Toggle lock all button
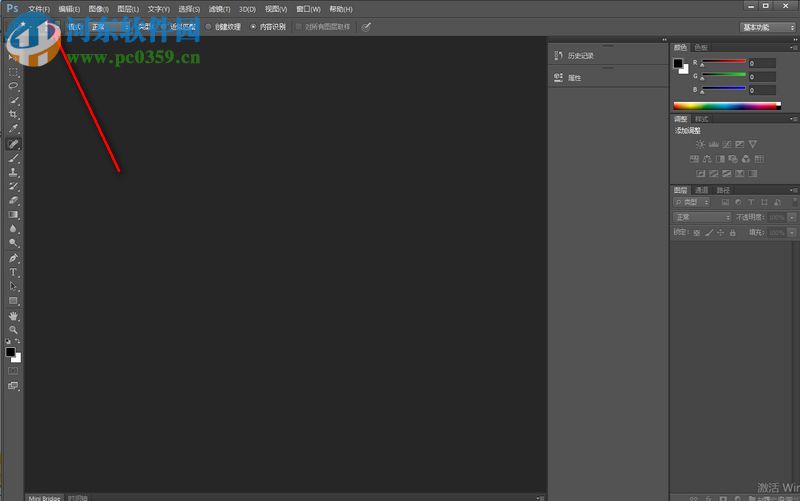Viewport: 800px width, 501px height. [x=733, y=233]
